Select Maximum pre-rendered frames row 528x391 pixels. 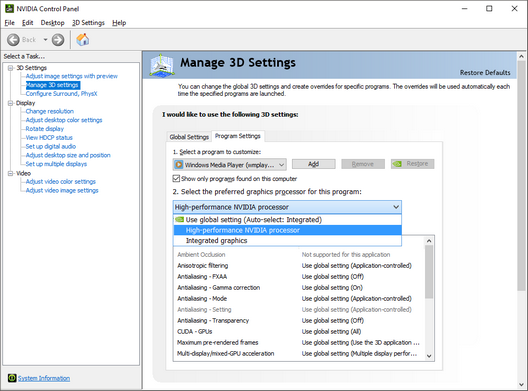[x=298, y=343]
